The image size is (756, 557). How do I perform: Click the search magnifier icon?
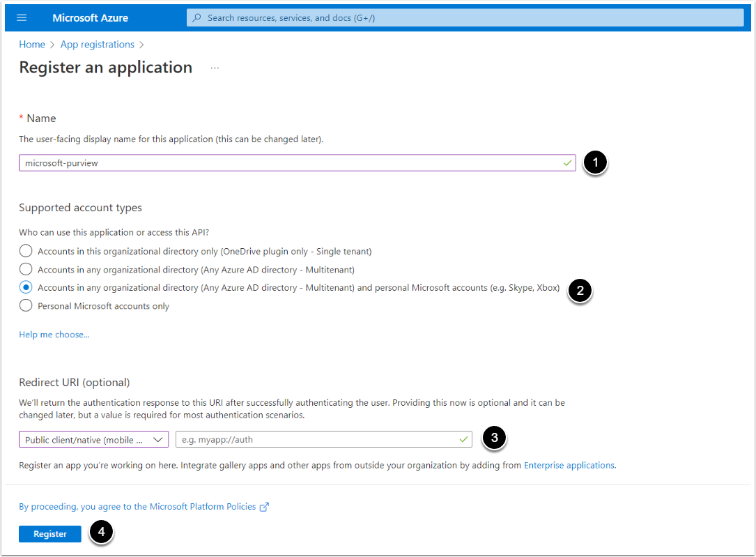(x=196, y=18)
